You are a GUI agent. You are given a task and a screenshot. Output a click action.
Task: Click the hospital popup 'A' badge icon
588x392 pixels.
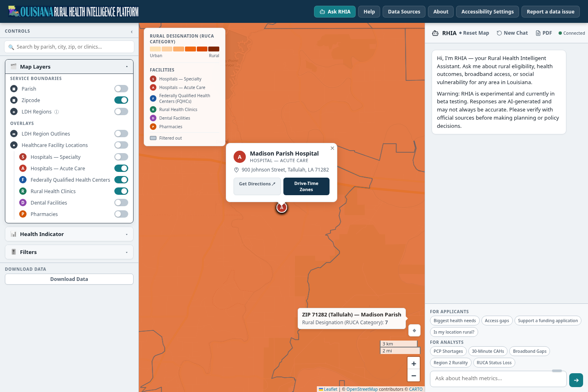(240, 157)
